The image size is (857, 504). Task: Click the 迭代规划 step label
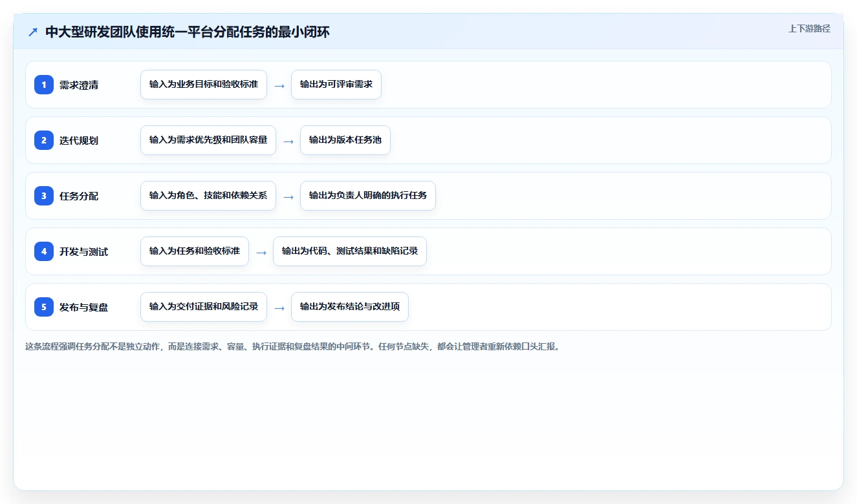click(x=79, y=140)
